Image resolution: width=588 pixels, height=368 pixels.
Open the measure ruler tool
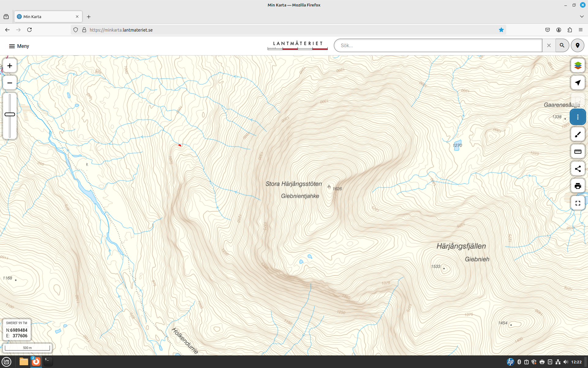[578, 151]
